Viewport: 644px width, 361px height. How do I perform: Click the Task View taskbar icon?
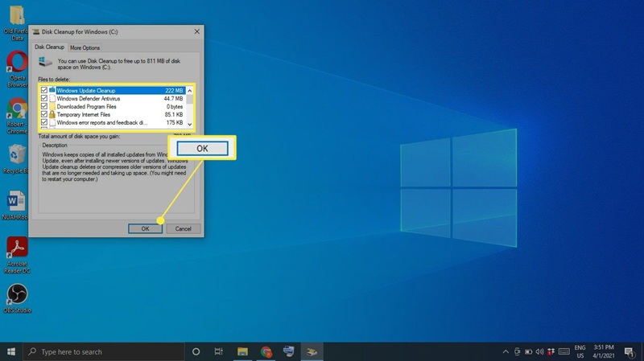pyautogui.click(x=218, y=351)
